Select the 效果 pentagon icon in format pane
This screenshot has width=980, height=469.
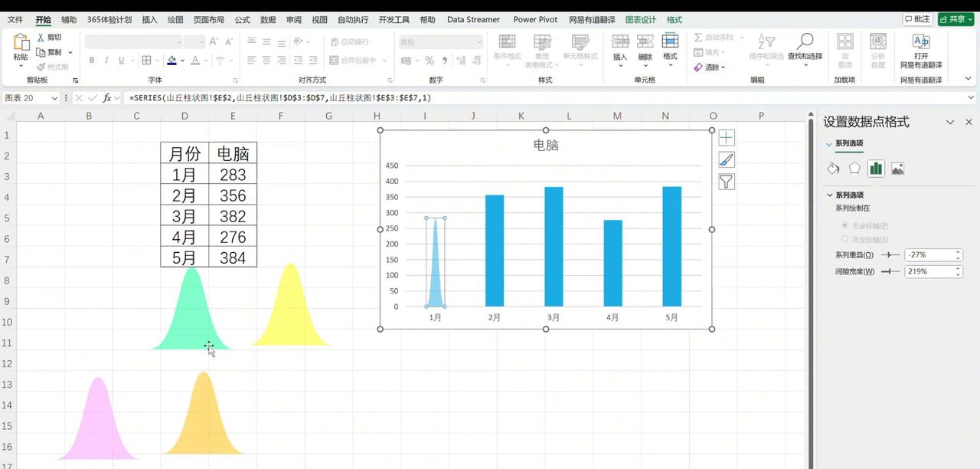point(854,167)
